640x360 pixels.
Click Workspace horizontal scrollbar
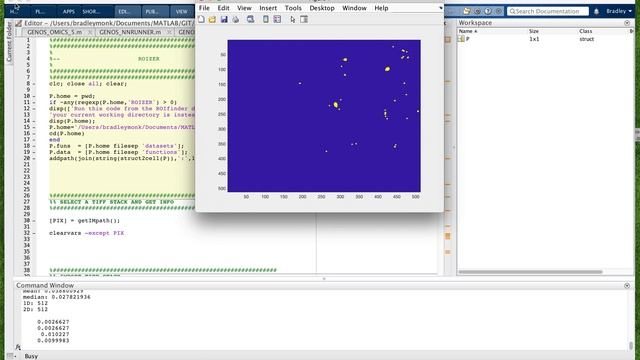click(x=530, y=272)
